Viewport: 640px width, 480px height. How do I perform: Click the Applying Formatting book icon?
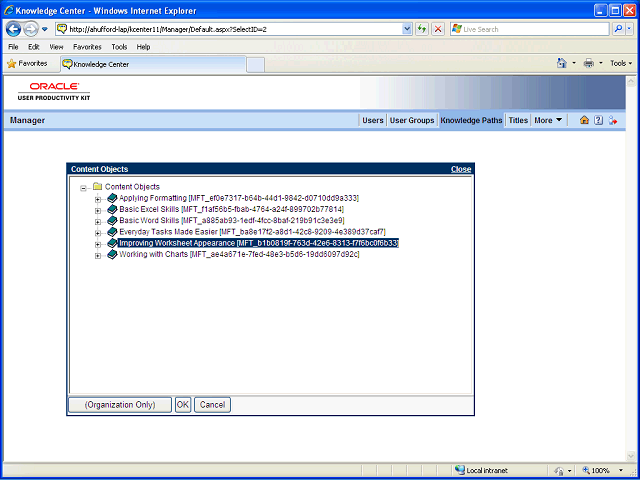(112, 198)
